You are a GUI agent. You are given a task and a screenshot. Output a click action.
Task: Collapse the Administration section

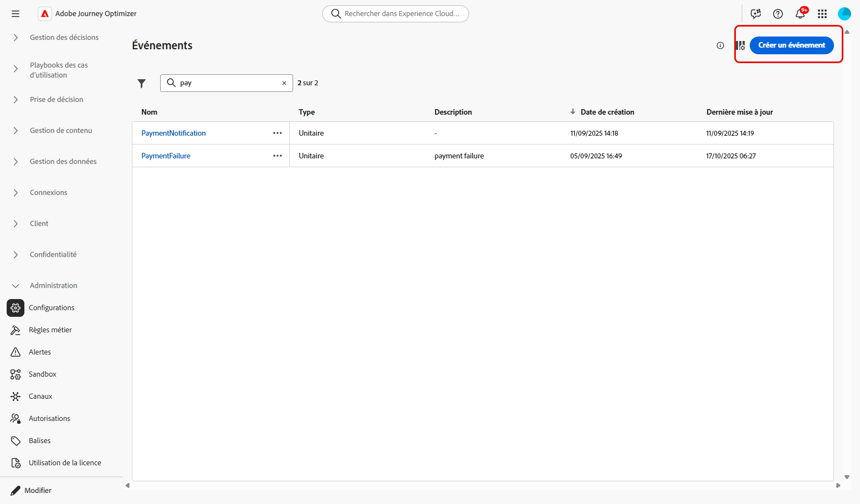(16, 286)
